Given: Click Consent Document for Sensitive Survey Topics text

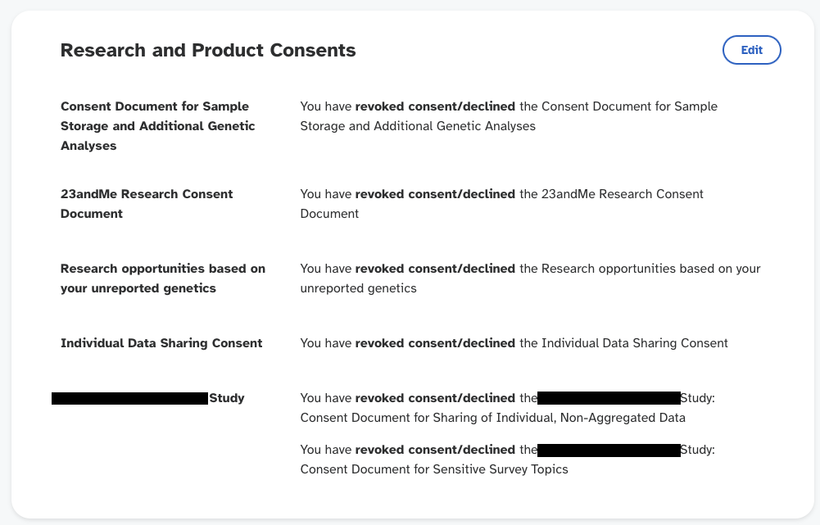Looking at the screenshot, I should tap(434, 469).
